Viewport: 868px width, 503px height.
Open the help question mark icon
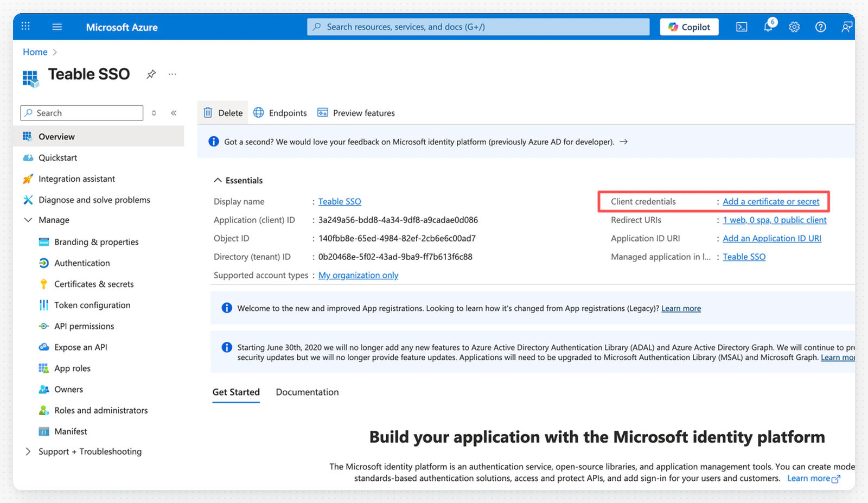(821, 27)
